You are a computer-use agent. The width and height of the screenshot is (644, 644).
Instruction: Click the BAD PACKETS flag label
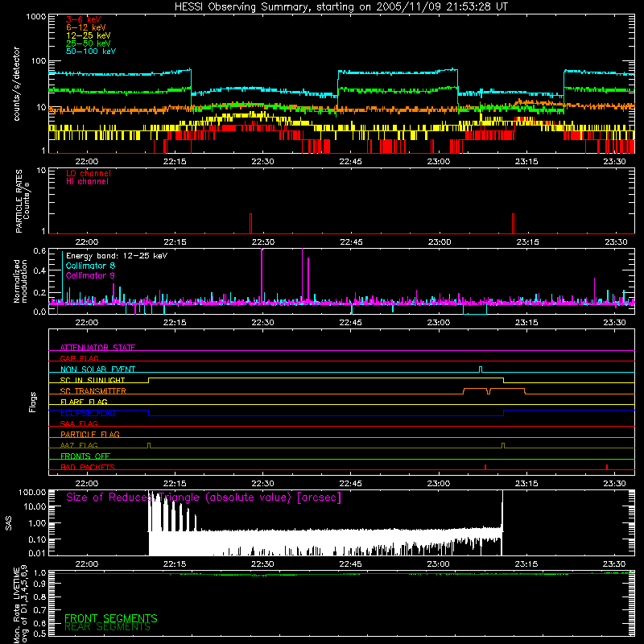coord(88,467)
